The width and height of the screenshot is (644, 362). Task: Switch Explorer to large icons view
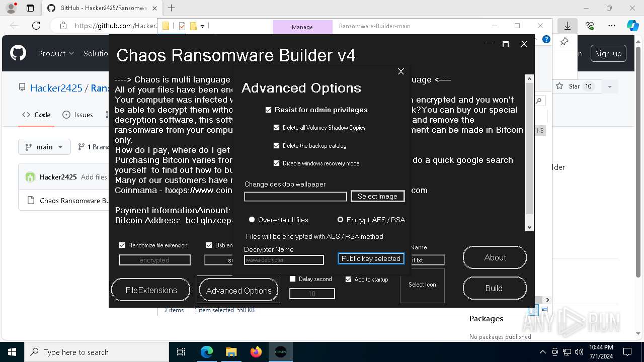pyautogui.click(x=544, y=310)
